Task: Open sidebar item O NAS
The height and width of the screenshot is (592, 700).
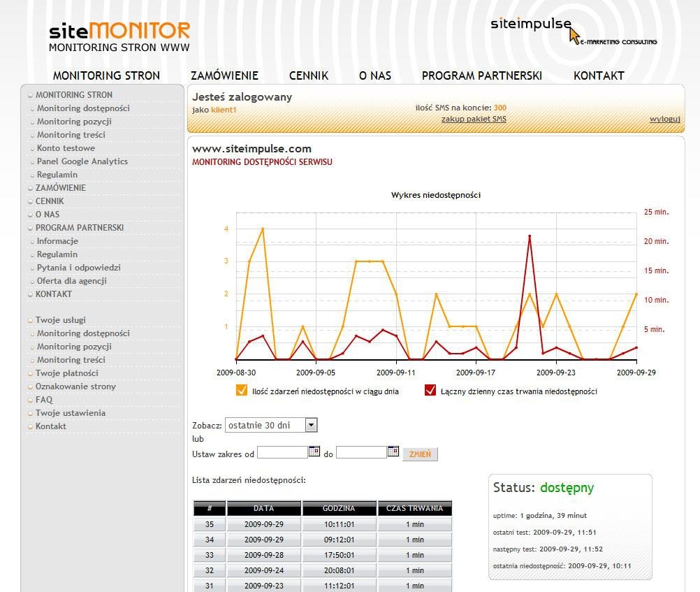Action: tap(48, 215)
